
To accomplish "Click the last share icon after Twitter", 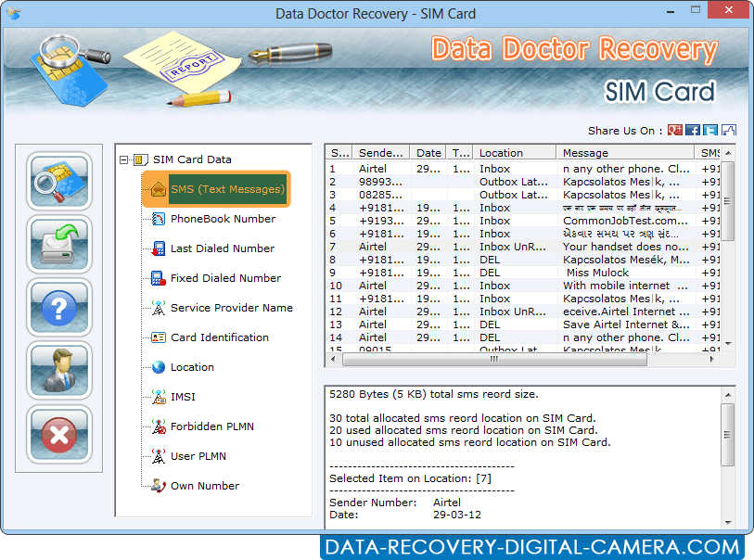I will 729,130.
